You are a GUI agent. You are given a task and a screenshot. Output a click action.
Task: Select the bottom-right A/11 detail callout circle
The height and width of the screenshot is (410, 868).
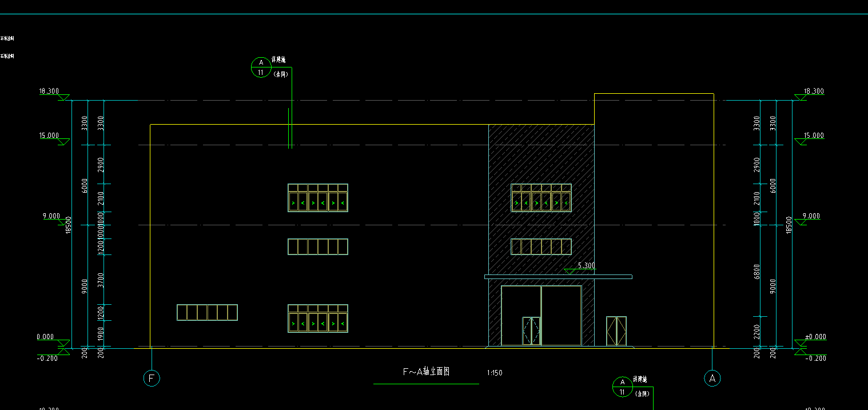(622, 387)
